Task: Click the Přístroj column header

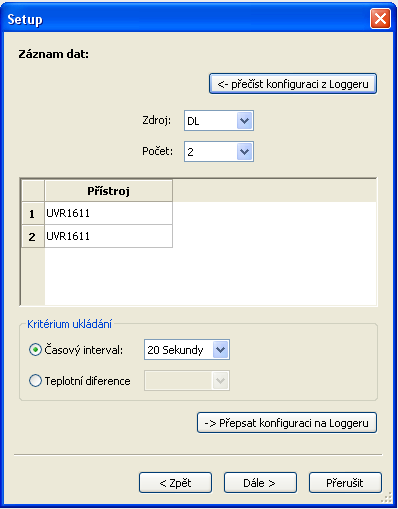Action: 108,191
